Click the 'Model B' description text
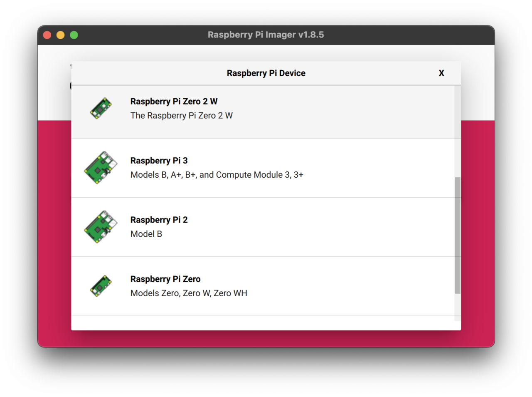The image size is (532, 397). click(x=146, y=234)
